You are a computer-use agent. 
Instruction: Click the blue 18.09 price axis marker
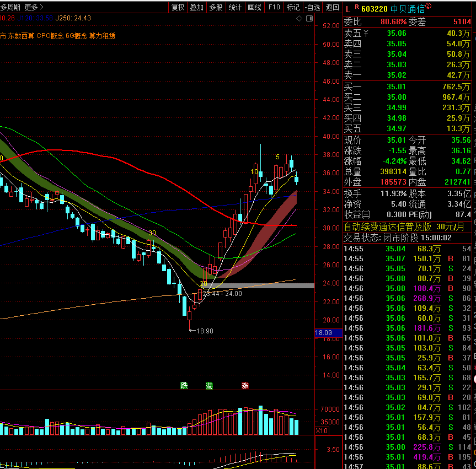pos(329,333)
